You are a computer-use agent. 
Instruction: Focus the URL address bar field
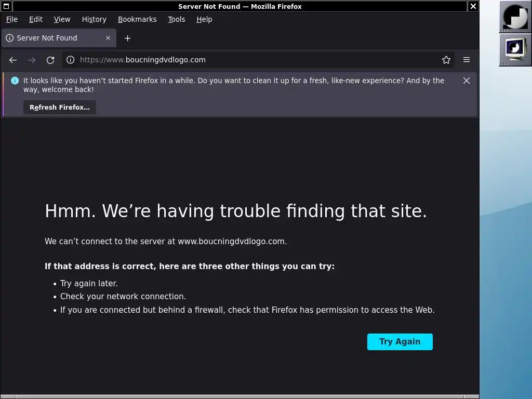pyautogui.click(x=258, y=60)
